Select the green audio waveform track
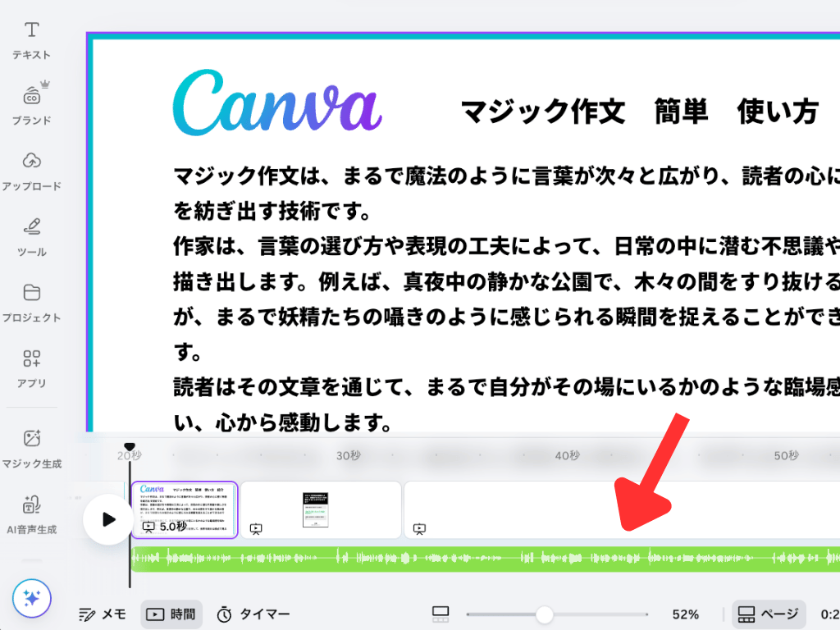 click(x=486, y=559)
